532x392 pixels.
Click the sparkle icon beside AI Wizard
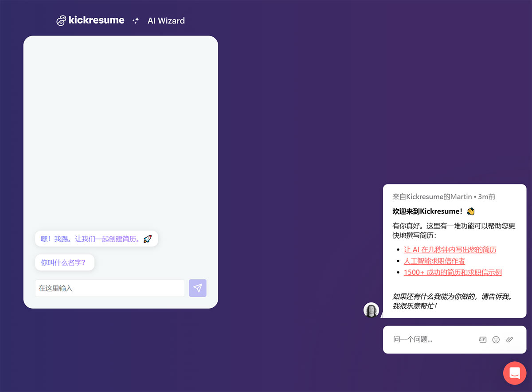(x=135, y=20)
